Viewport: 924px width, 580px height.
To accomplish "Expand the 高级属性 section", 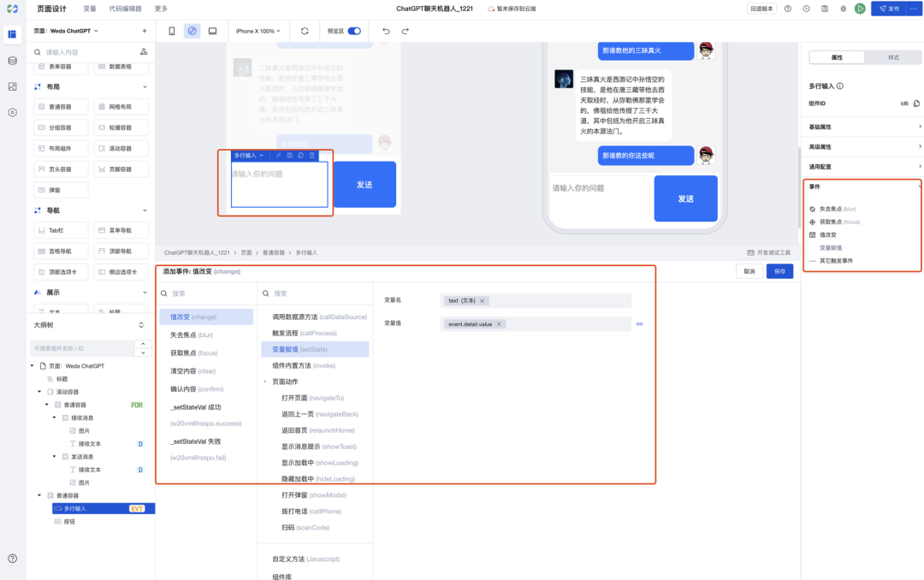I will point(864,147).
